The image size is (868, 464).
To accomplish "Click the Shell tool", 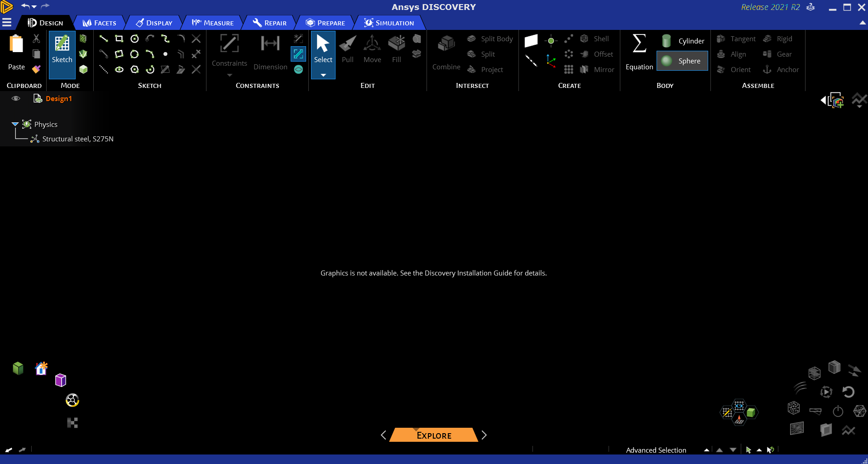I will 595,39.
